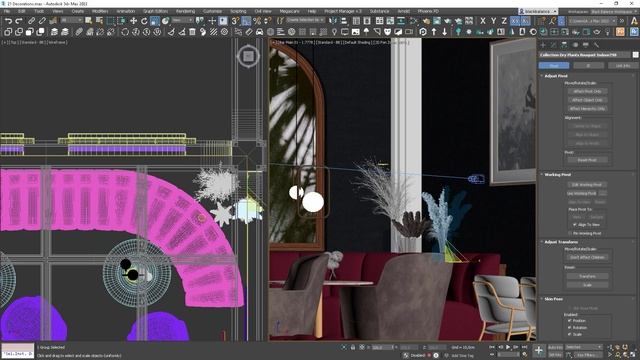Open the Create Selection Set dropdown
The width and height of the screenshot is (640, 360).
305,20
